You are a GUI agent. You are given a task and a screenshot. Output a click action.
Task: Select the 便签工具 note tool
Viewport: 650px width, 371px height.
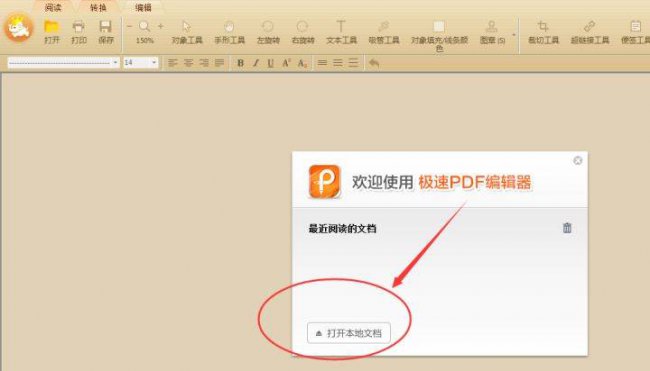[635, 27]
